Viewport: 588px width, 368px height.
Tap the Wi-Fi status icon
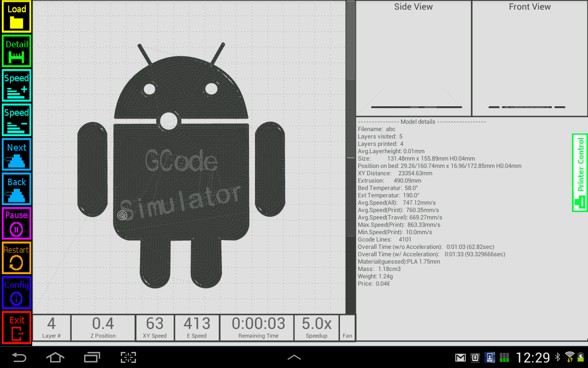570,356
